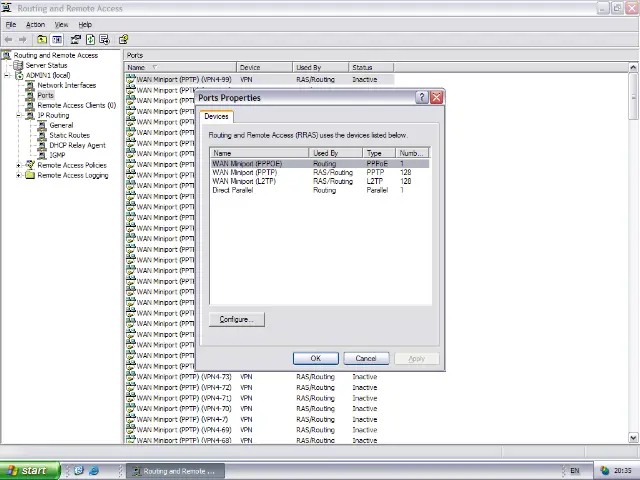Click the taskbar clock showing 20:35
Image resolution: width=640 pixels, height=480 pixels.
click(x=622, y=471)
